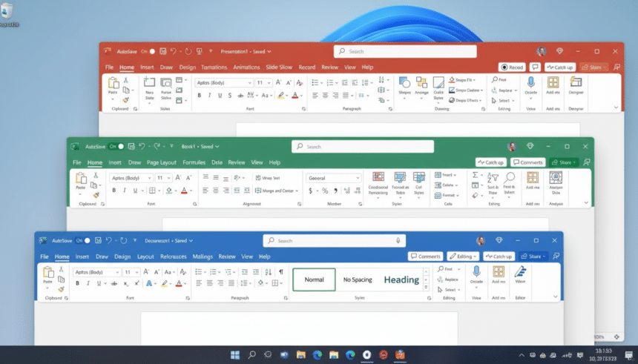Click the fill color bucket in Excel

(169, 190)
